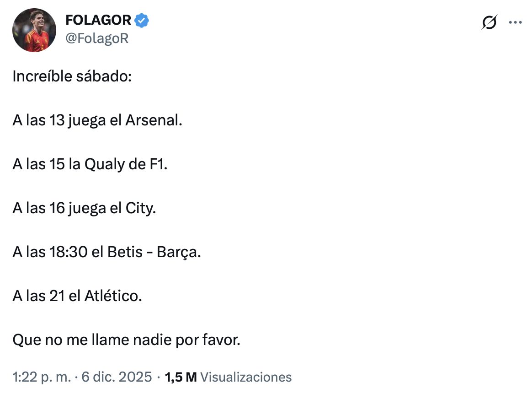Viewport: 532px width, 399px height.
Task: Click the 6 dic. 2025 date
Action: 117,377
